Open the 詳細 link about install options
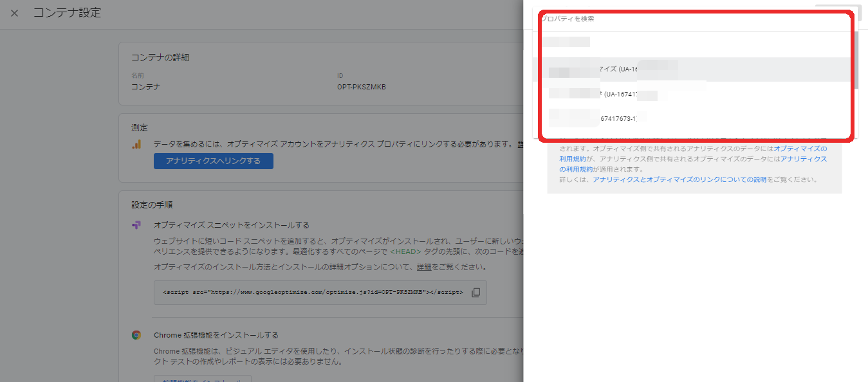The height and width of the screenshot is (382, 868). (424, 267)
